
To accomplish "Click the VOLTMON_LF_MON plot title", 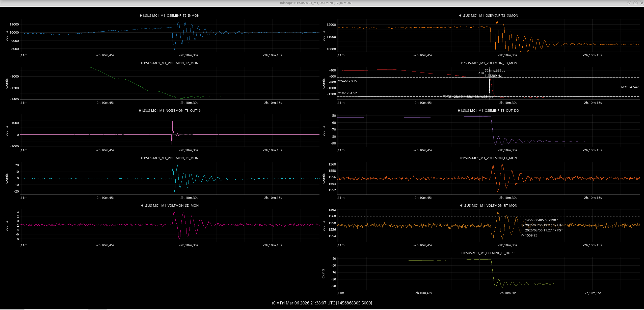I will 488,158.
